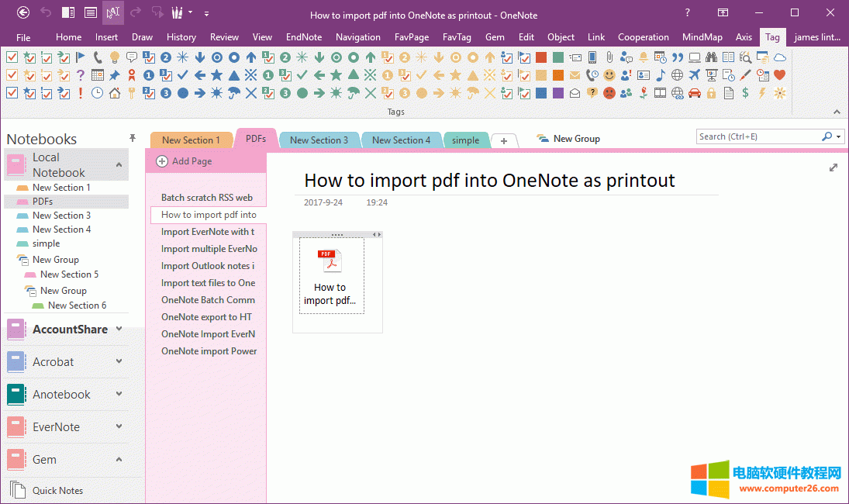Image resolution: width=849 pixels, height=504 pixels.
Task: Open the PDF file thumbnail on the page
Action: tap(330, 260)
